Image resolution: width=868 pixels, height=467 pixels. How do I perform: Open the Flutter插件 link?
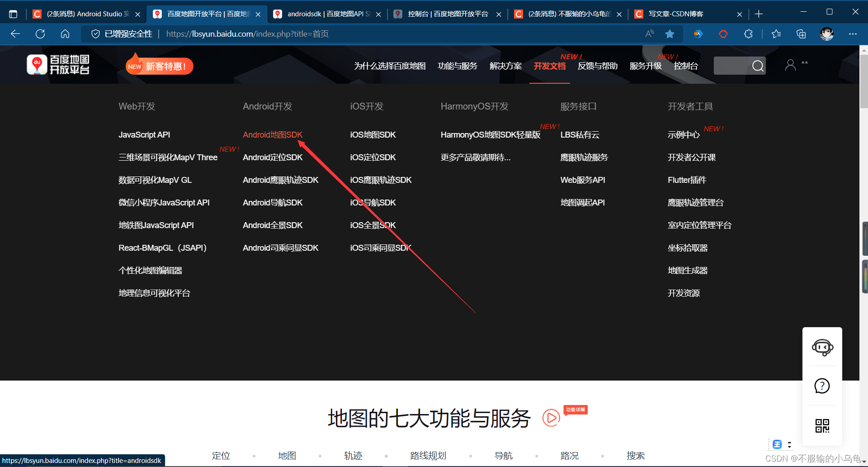point(687,180)
